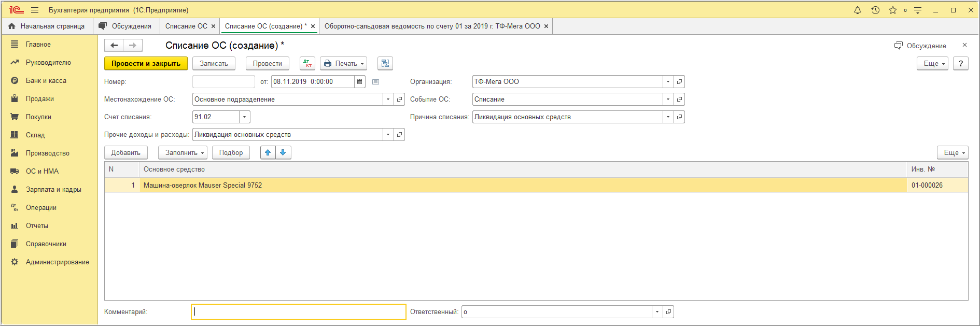Viewport: 980px width, 326px height.
Task: Click the notifications bell icon
Action: click(x=858, y=10)
